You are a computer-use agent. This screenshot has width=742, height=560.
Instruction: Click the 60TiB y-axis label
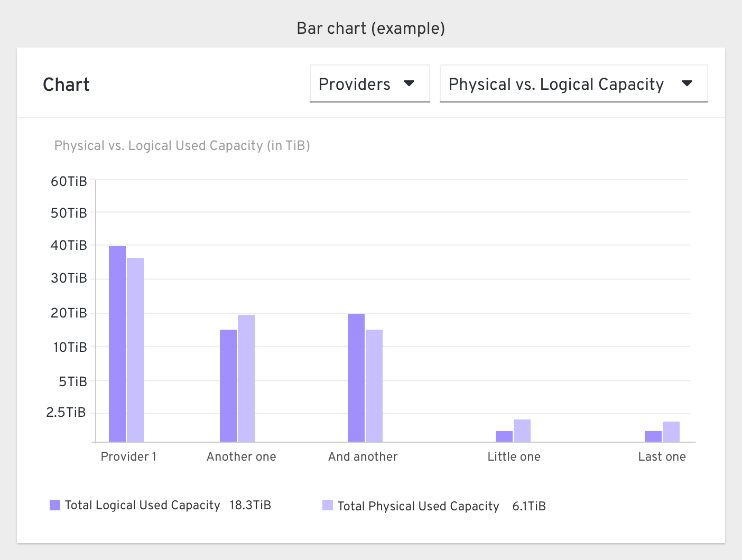[69, 181]
